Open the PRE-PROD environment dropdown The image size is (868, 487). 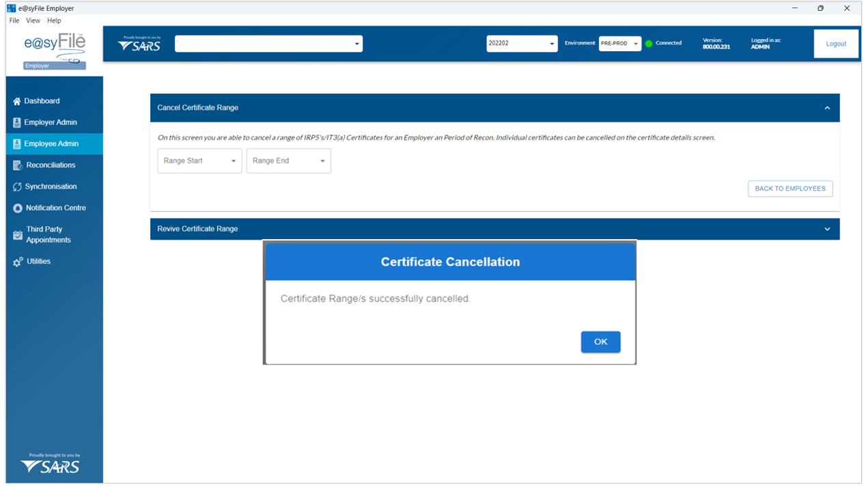619,44
